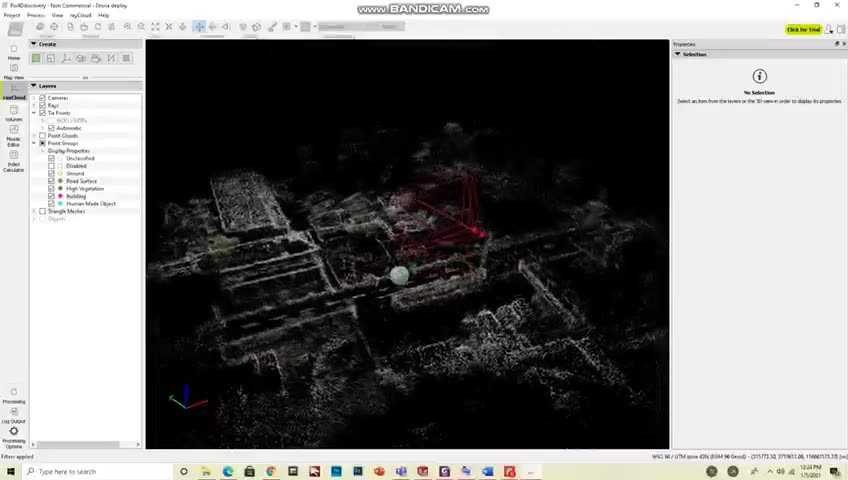Click the New Video Animation icon in Create

coord(96,58)
